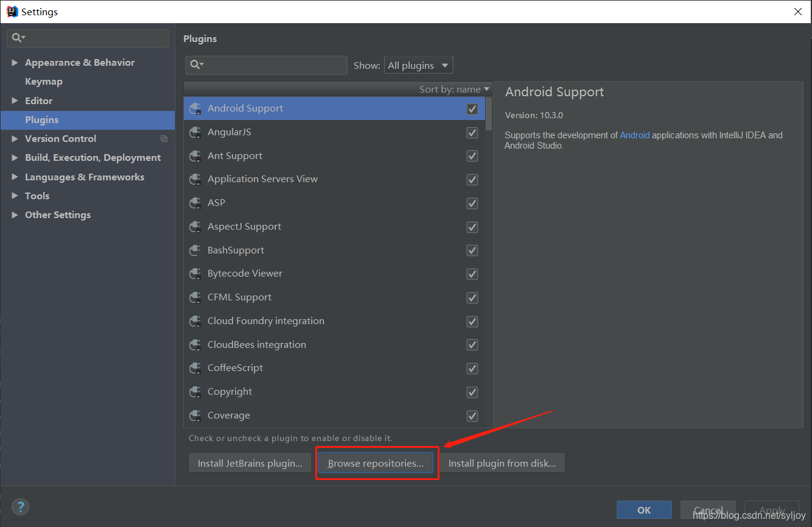This screenshot has width=812, height=527.
Task: Click Browse repositories button
Action: click(376, 463)
